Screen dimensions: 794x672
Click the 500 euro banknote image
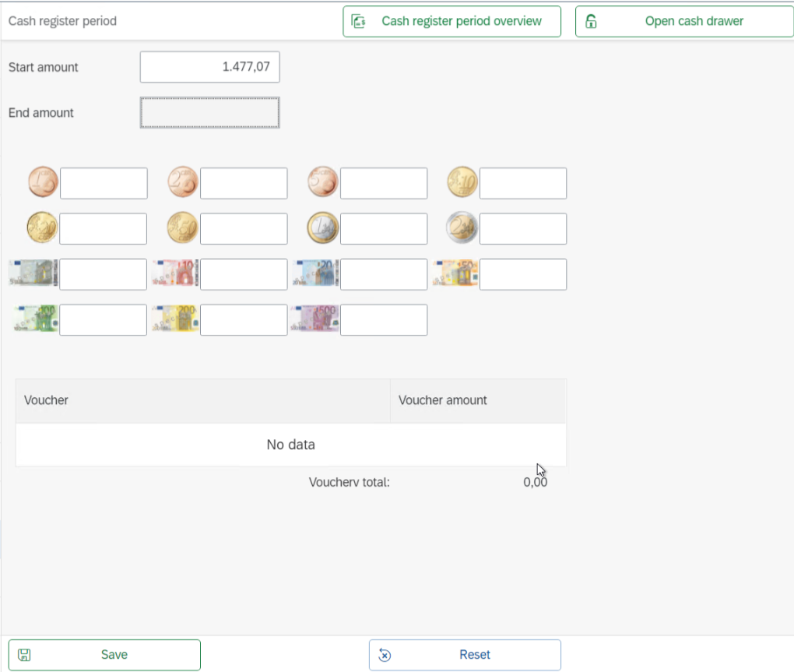[x=314, y=319]
